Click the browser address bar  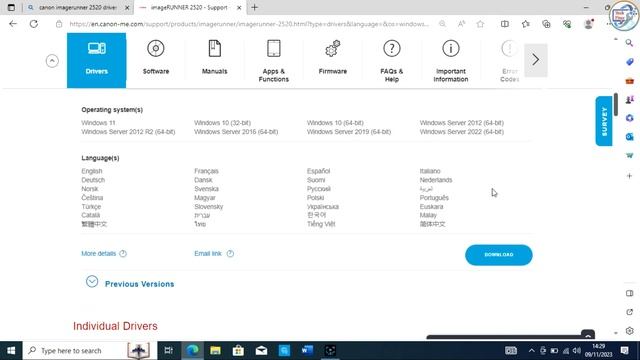point(249,24)
